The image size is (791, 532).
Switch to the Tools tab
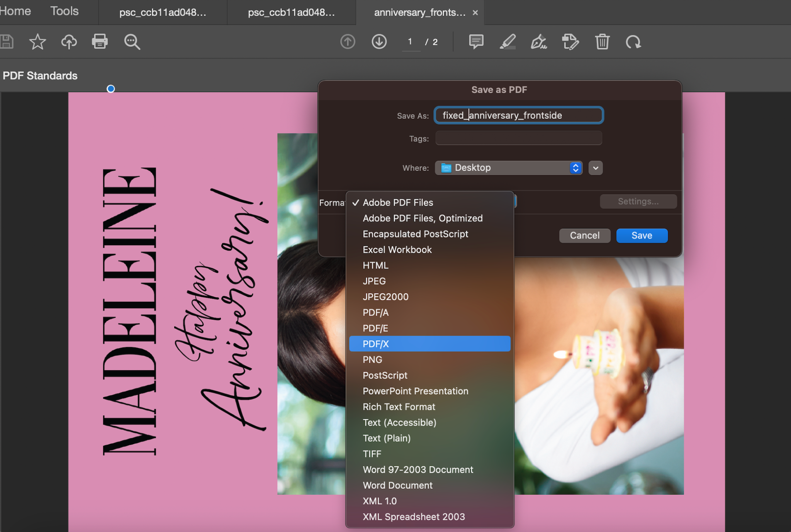pyautogui.click(x=64, y=11)
